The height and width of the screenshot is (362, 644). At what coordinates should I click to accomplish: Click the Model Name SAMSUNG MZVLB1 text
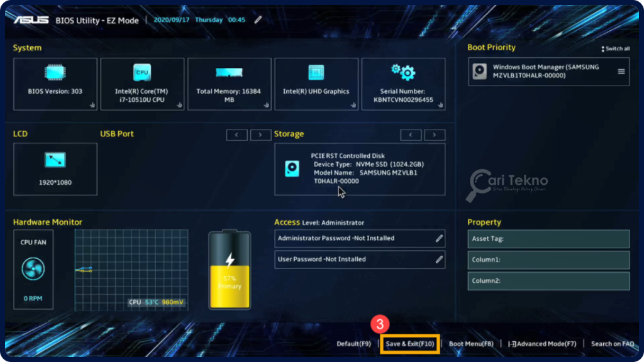point(365,173)
